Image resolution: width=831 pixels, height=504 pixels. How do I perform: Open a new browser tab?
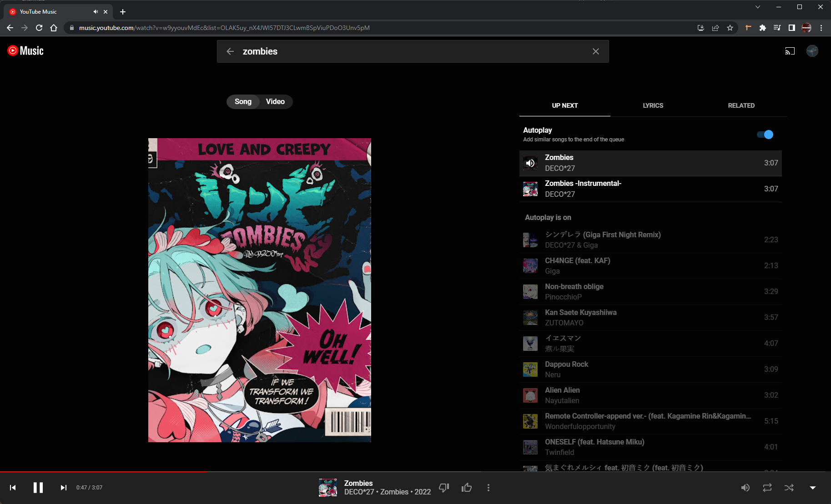click(x=123, y=12)
